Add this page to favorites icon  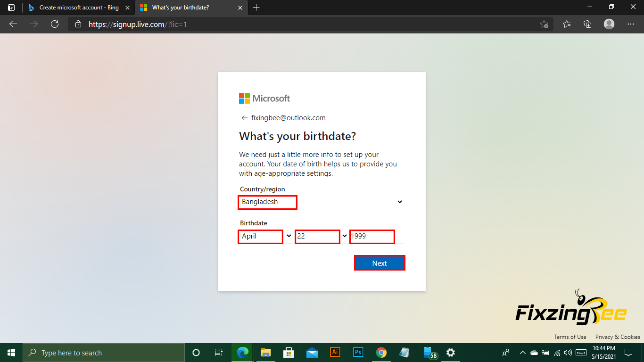544,24
